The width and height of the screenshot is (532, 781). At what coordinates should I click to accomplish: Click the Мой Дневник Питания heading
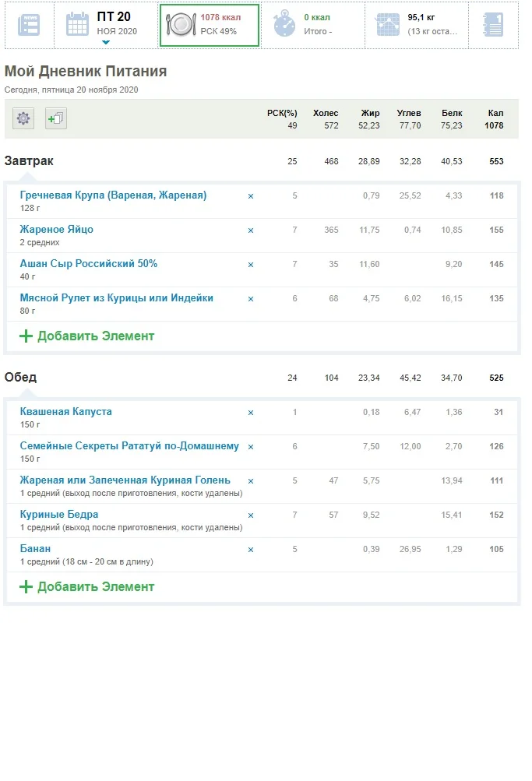86,71
